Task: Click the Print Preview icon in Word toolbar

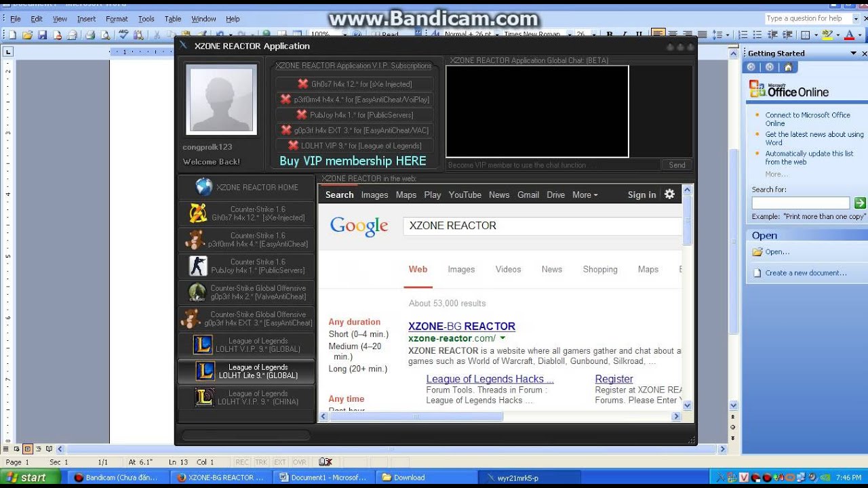Action: (105, 35)
